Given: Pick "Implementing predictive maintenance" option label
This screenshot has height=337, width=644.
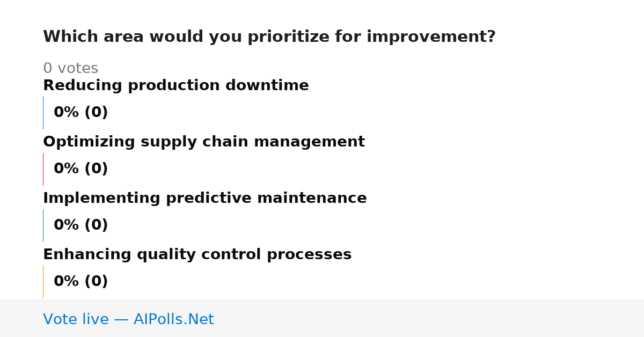Looking at the screenshot, I should (205, 198).
